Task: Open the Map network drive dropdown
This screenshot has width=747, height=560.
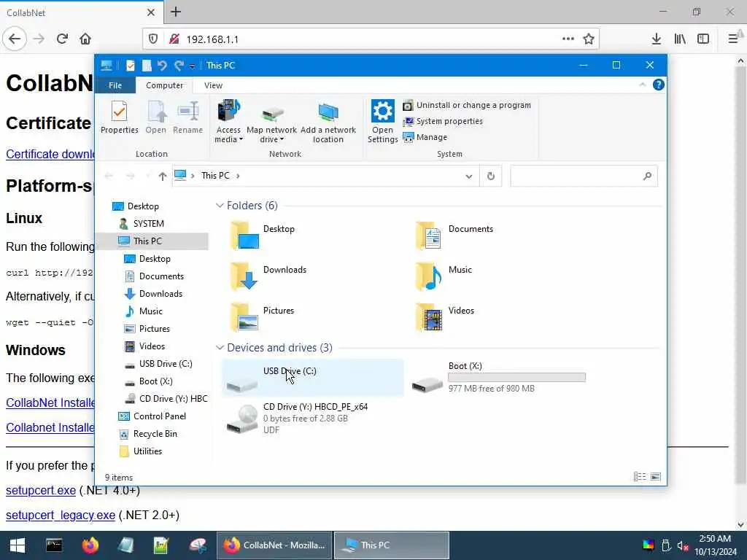Action: pos(271,122)
